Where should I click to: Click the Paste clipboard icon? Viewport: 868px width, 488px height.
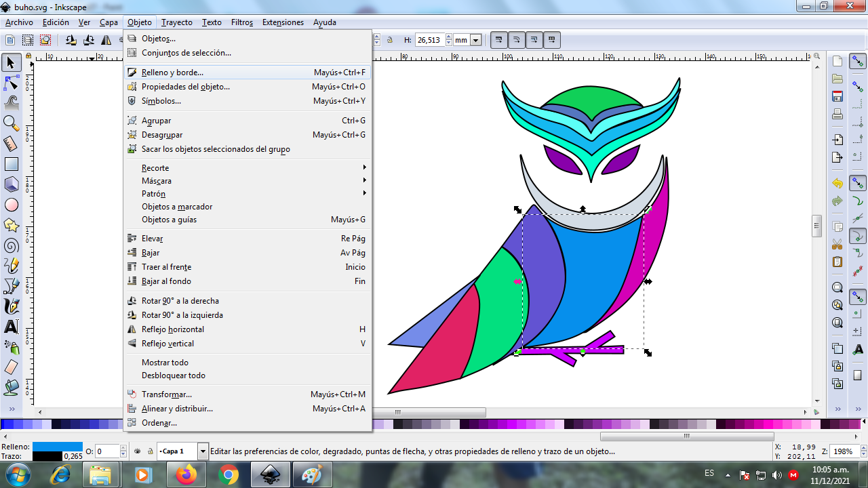[837, 262]
